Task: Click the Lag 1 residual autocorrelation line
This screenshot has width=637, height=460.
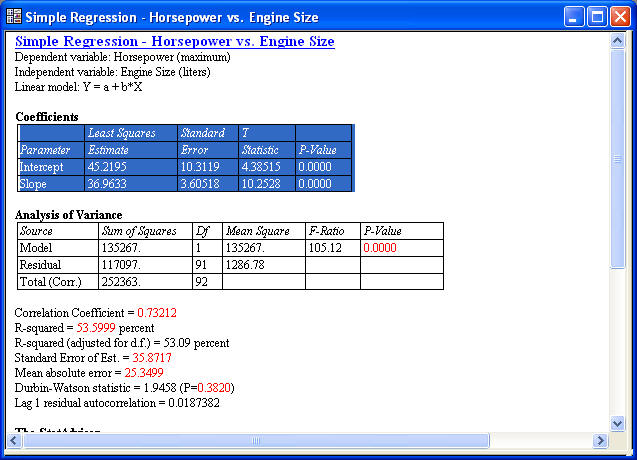Action: [x=117, y=403]
